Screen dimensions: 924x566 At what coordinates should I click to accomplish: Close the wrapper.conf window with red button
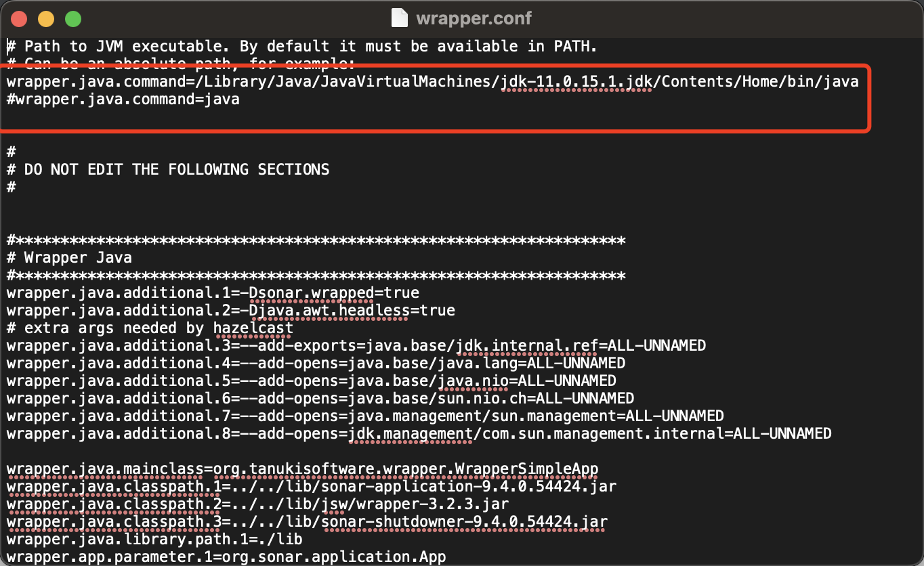(x=20, y=18)
